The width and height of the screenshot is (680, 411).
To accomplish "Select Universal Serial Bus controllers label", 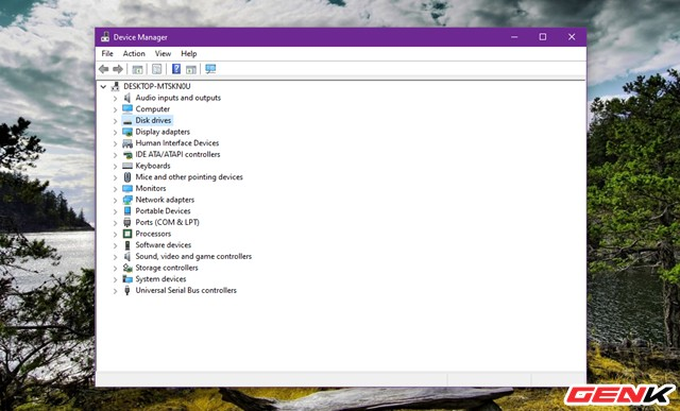I will [186, 290].
